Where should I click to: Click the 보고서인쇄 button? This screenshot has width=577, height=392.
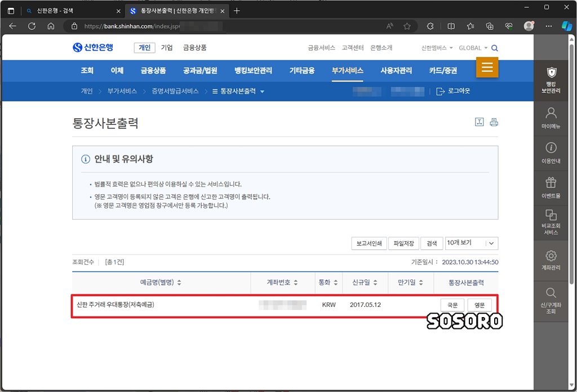(369, 243)
